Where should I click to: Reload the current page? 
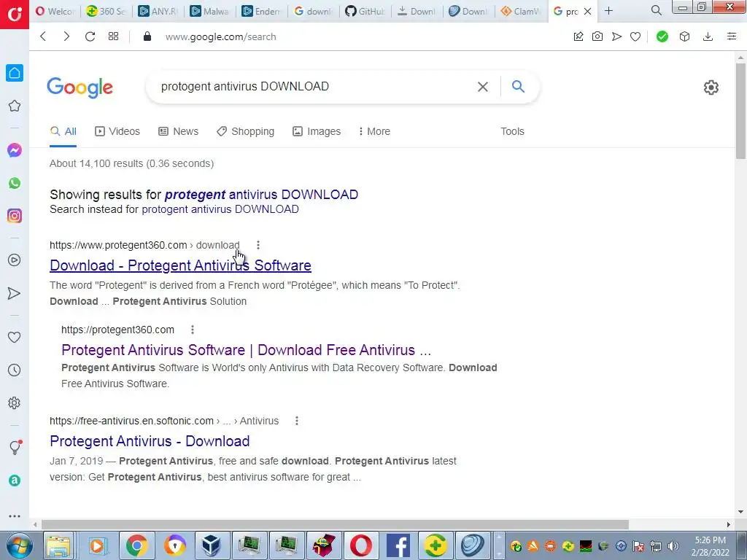point(90,36)
